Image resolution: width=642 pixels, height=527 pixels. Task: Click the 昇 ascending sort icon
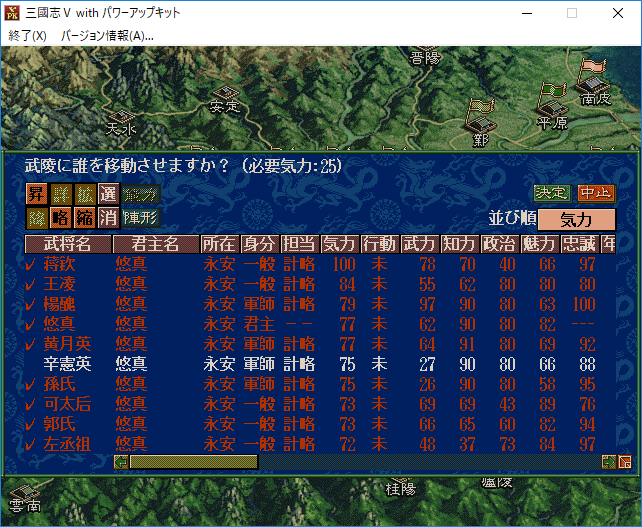point(37,194)
